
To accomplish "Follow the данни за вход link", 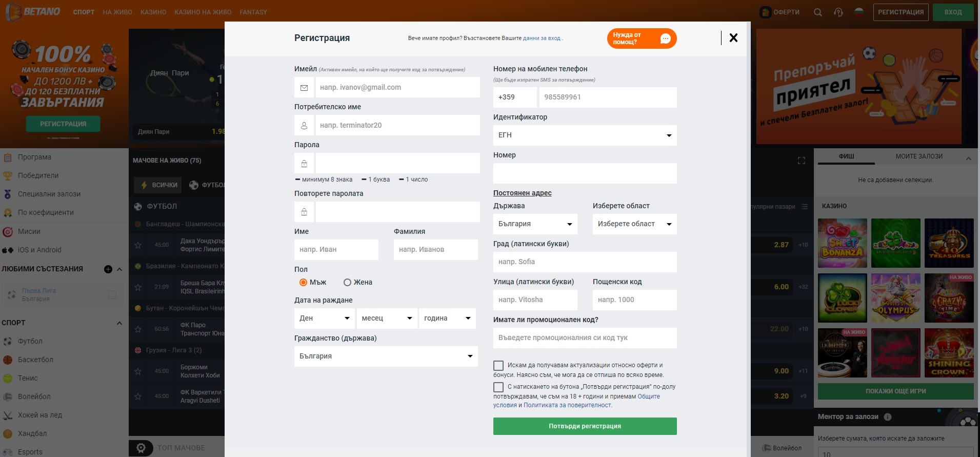I will [x=542, y=38].
